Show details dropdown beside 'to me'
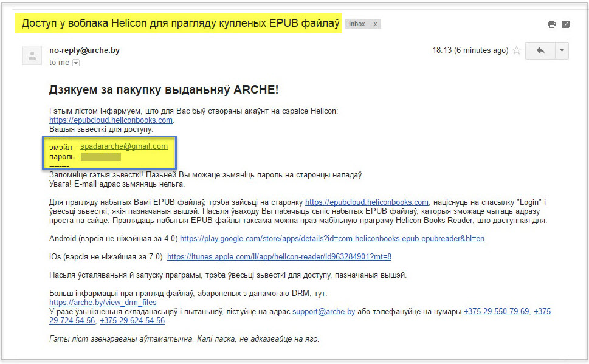Screen dimensions: 589x364 tap(76, 63)
